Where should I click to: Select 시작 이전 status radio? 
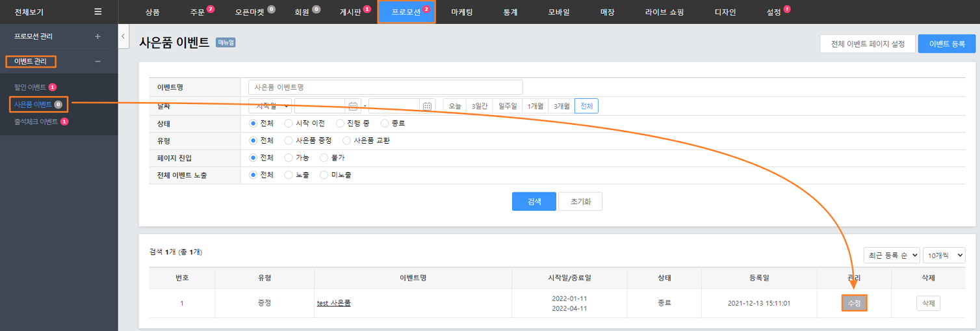pos(289,123)
